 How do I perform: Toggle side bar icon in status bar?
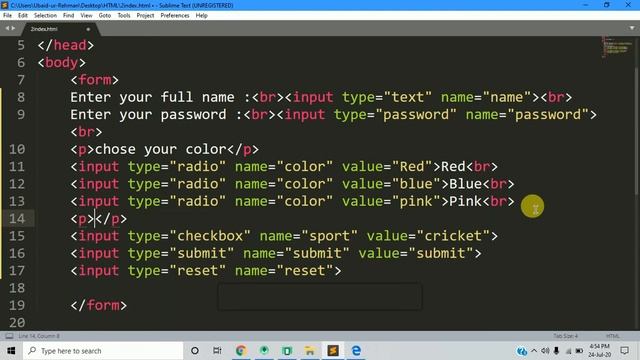point(9,336)
